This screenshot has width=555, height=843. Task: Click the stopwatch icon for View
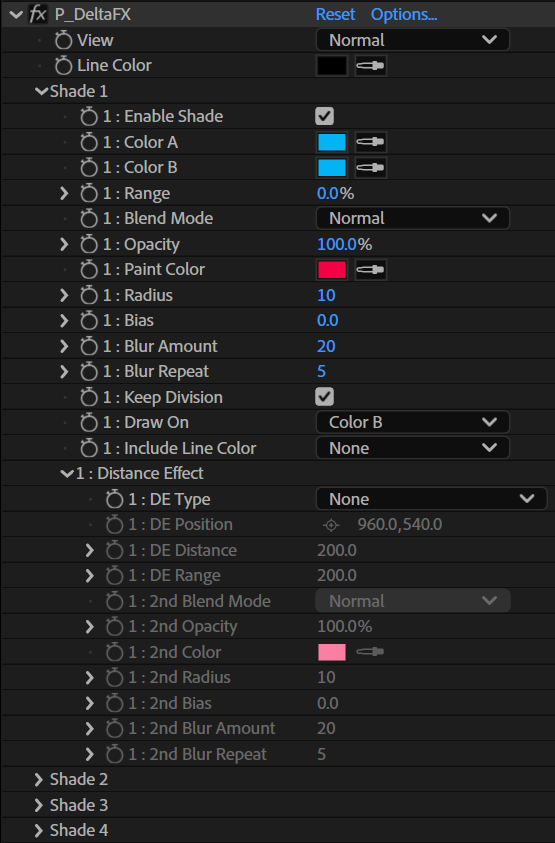[63, 40]
